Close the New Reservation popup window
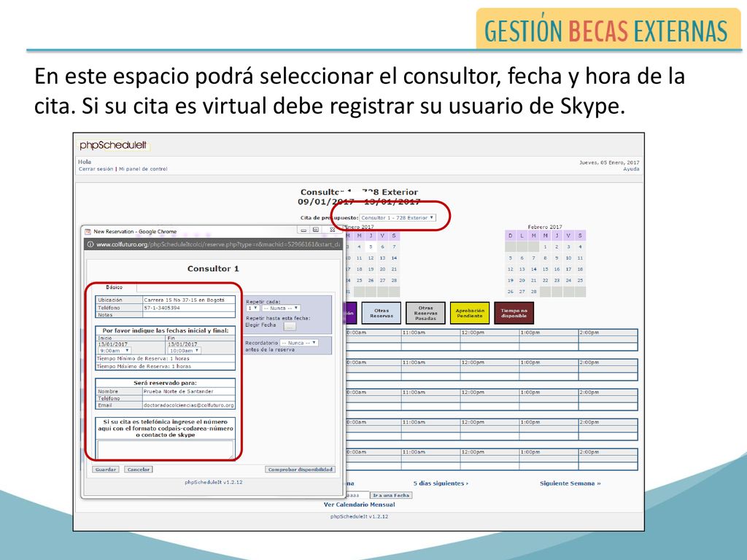Viewport: 747px width, 560px height. tap(332, 230)
